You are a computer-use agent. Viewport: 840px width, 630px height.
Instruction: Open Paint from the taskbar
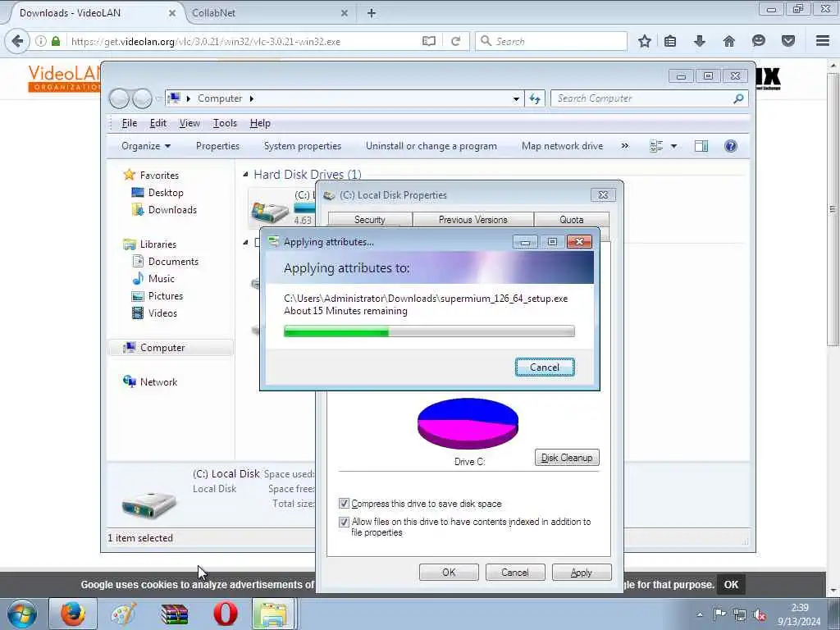coord(124,614)
